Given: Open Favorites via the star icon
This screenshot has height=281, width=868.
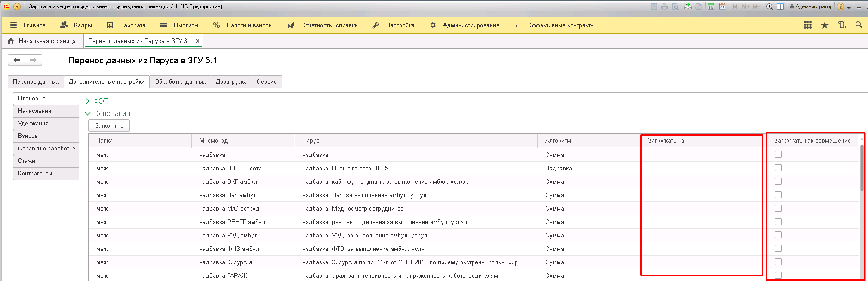Looking at the screenshot, I should point(825,25).
